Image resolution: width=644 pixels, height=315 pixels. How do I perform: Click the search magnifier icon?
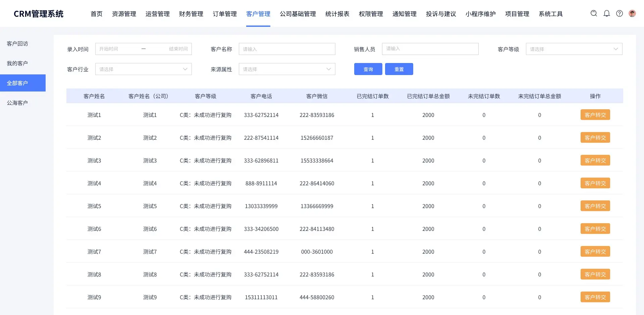click(594, 13)
